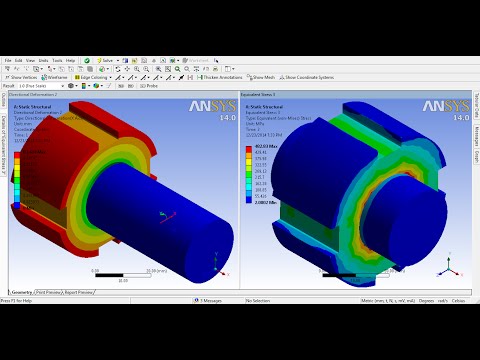Expand the Solve dropdown arrow
Screen dimensions: 480x360
coord(118,60)
